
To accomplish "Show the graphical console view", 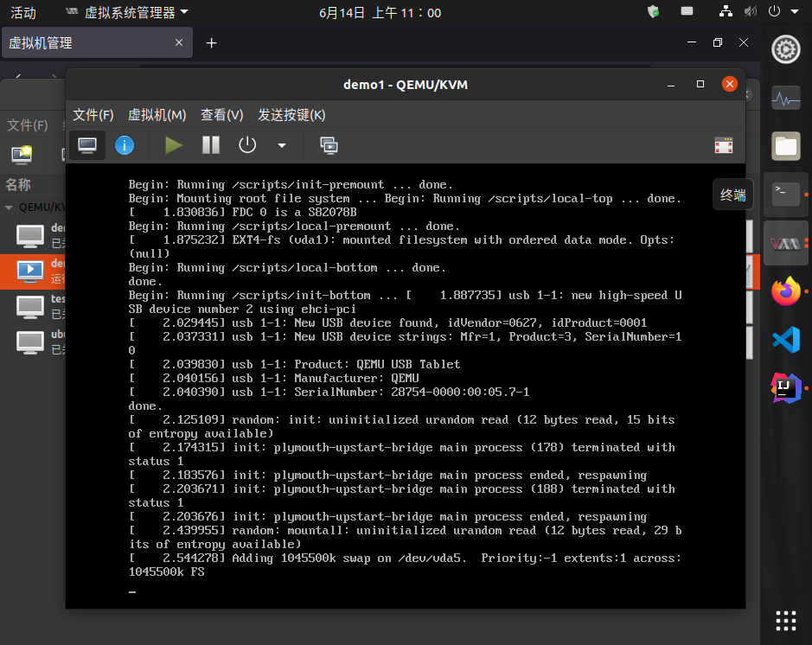I will (87, 145).
